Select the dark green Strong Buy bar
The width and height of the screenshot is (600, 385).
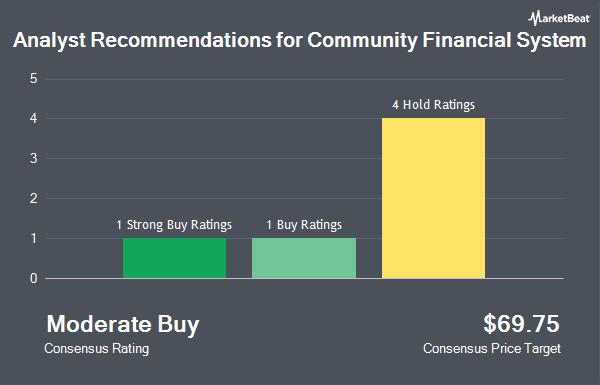(174, 258)
